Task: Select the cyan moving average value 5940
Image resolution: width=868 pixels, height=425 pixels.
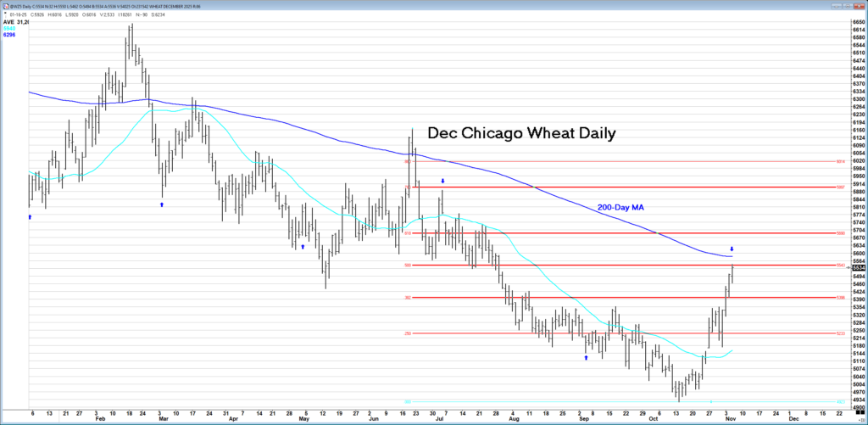Action: tap(10, 28)
